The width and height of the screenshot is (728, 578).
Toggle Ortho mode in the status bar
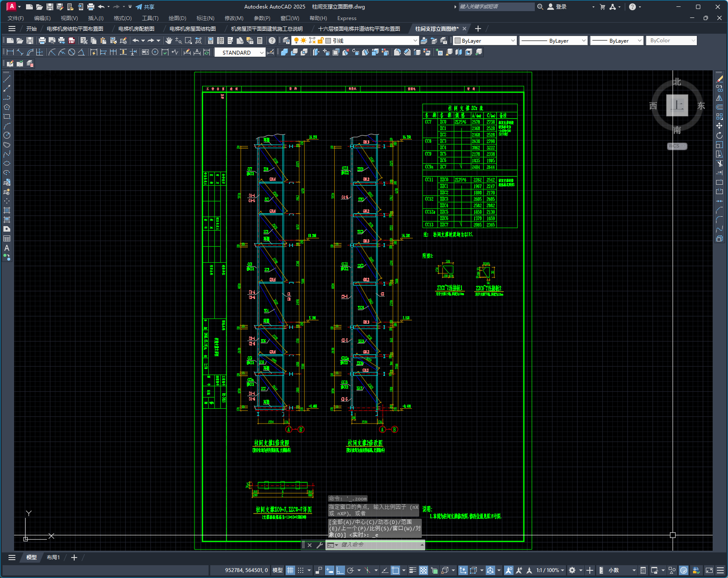coord(340,570)
